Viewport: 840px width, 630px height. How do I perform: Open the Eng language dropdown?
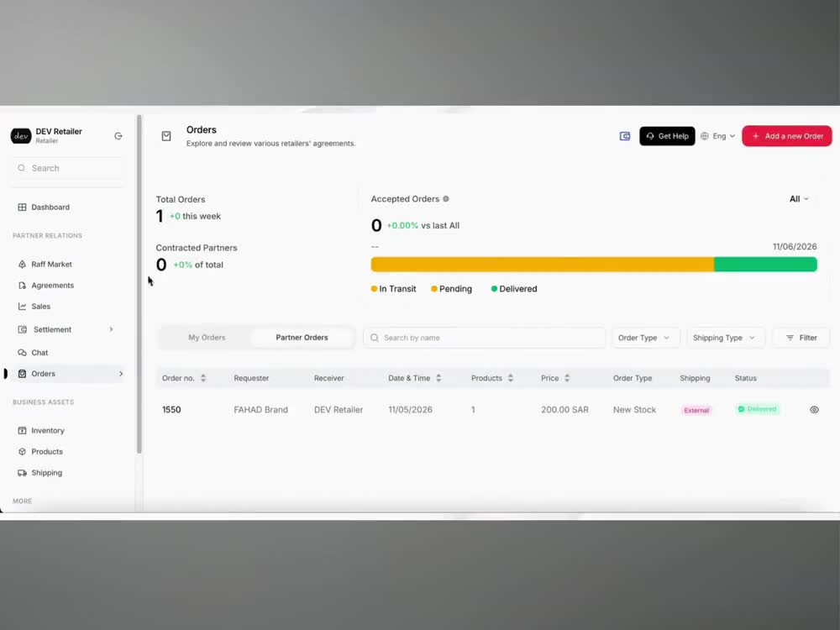coord(718,136)
